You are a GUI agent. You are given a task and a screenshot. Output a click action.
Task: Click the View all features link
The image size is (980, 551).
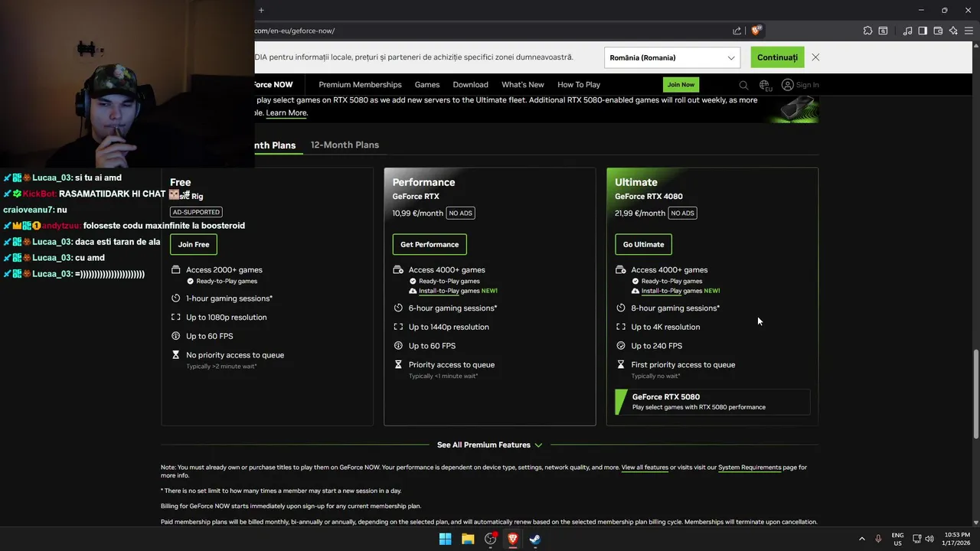645,467
